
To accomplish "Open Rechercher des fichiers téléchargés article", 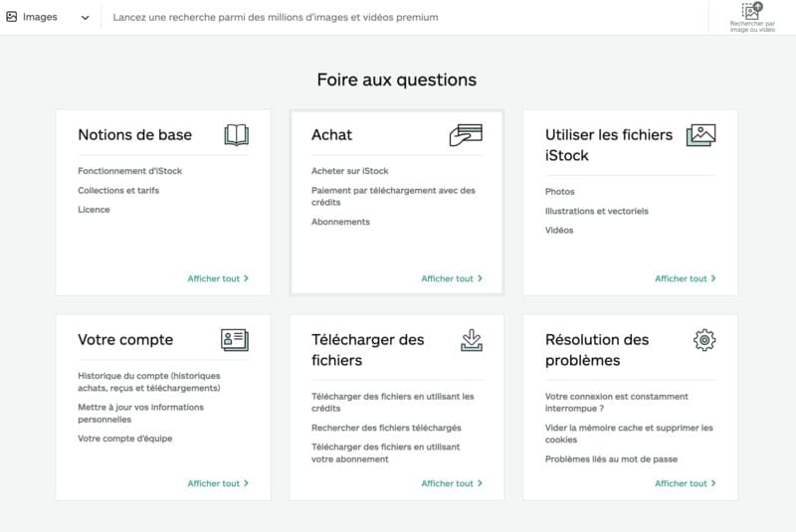I will 386,428.
